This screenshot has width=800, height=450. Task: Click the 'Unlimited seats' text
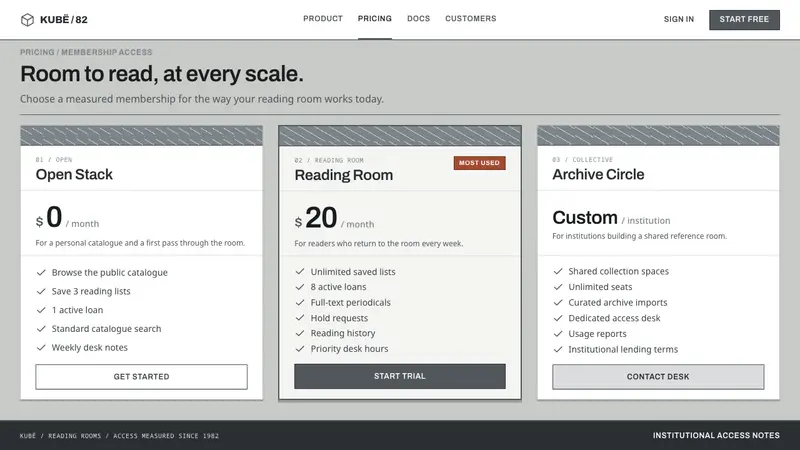coord(600,287)
